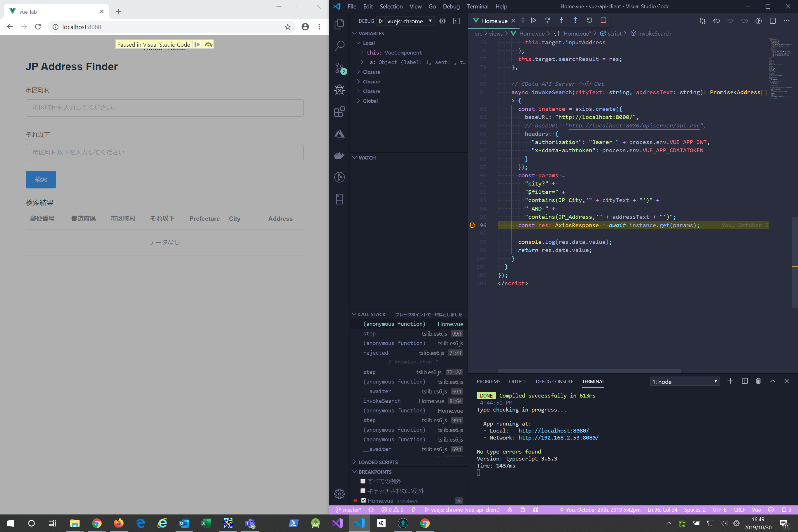Click the Step Over debug button
This screenshot has width=798, height=532.
pos(547,20)
